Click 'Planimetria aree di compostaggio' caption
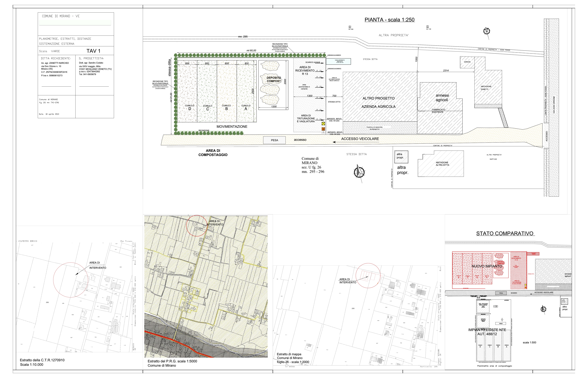The width and height of the screenshot is (588, 378). [495, 366]
